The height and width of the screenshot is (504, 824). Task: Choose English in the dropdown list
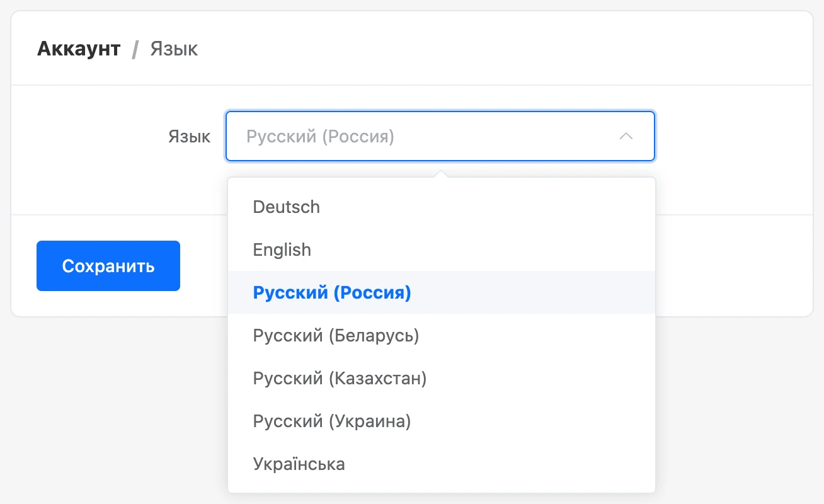[x=441, y=249]
